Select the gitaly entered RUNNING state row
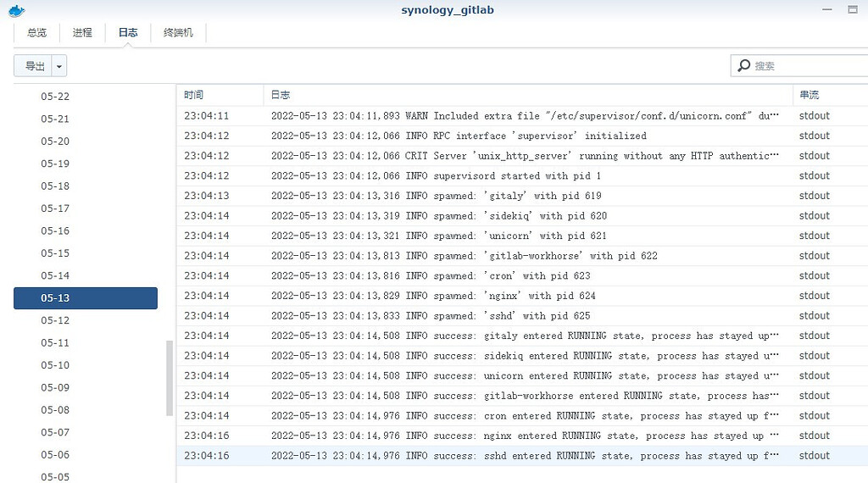Image resolution: width=868 pixels, height=483 pixels. [x=522, y=336]
